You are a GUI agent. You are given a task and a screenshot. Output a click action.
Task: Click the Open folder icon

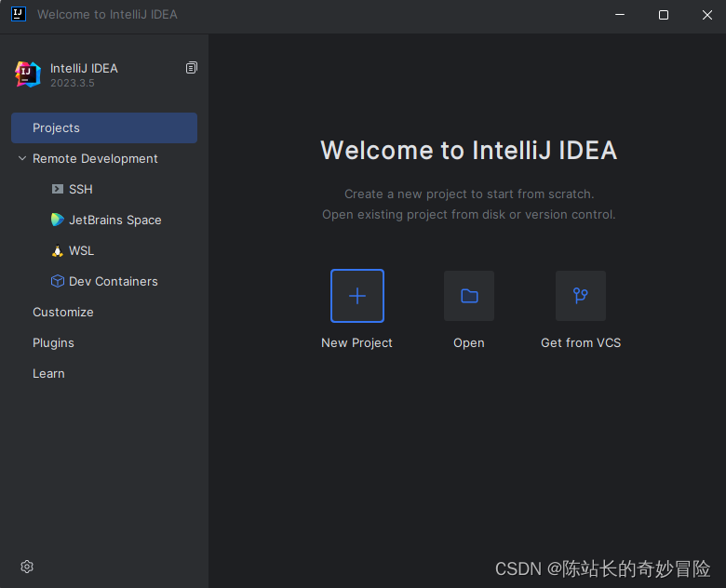469,296
